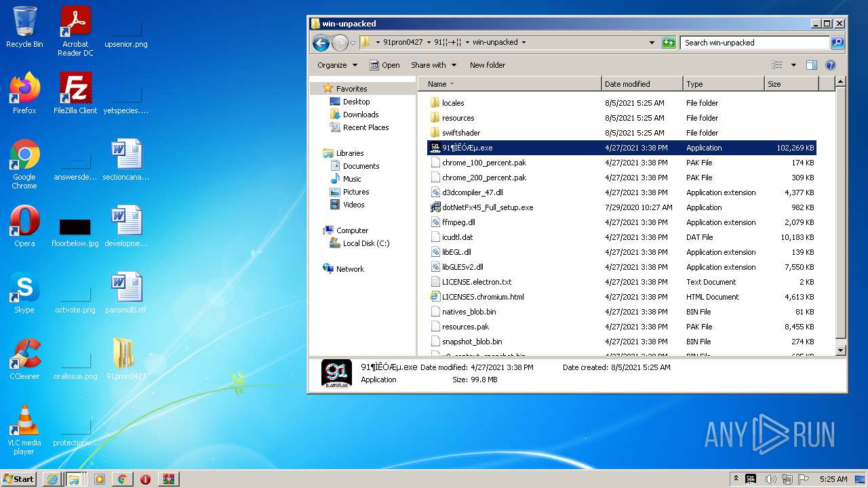Open Windows Media Player taskbar icon
Image resolution: width=868 pixels, height=488 pixels.
point(100,479)
